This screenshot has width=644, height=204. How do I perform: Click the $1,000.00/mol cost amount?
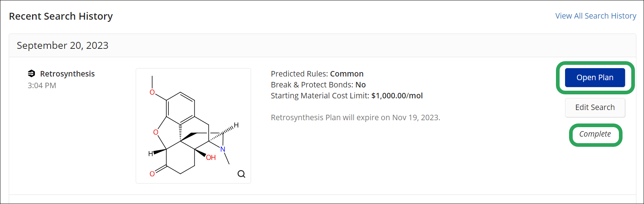click(397, 96)
